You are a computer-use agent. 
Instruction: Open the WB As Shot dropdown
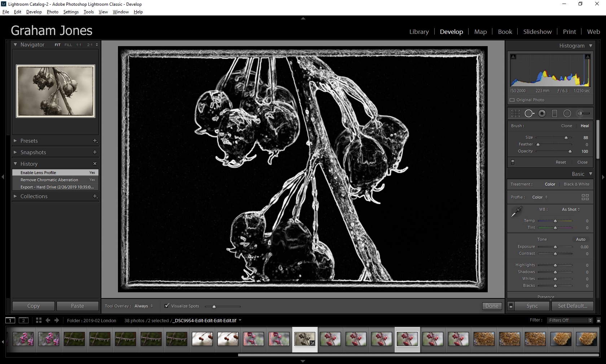click(571, 209)
